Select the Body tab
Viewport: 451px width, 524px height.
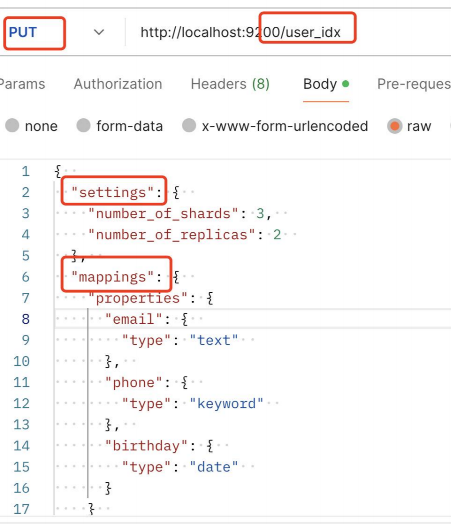pyautogui.click(x=326, y=84)
